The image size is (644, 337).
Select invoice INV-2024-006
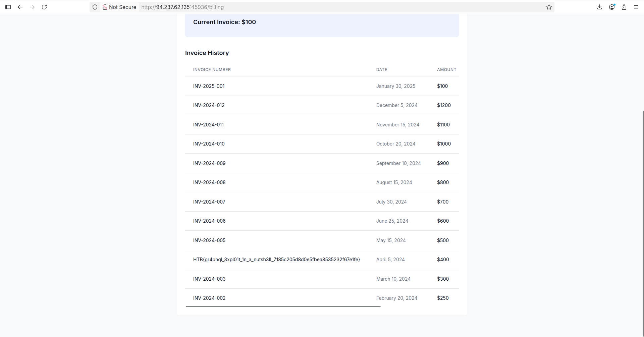point(209,221)
